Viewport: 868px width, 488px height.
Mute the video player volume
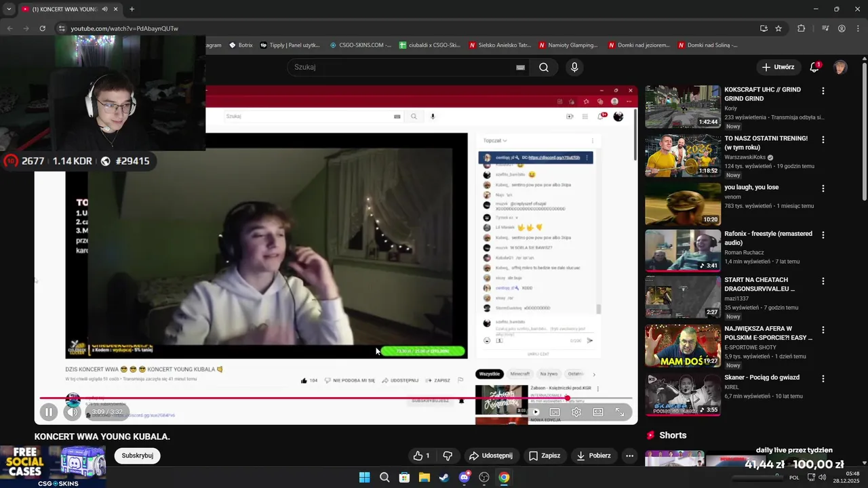click(x=72, y=411)
